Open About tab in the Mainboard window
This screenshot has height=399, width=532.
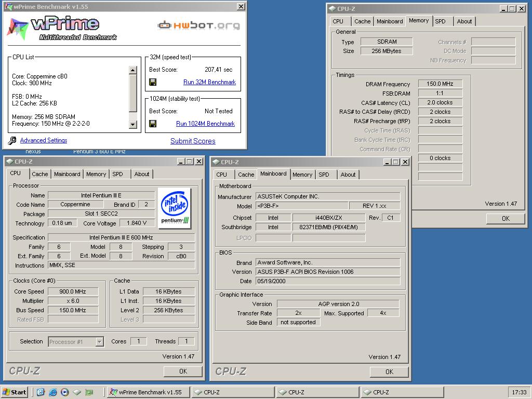(348, 175)
